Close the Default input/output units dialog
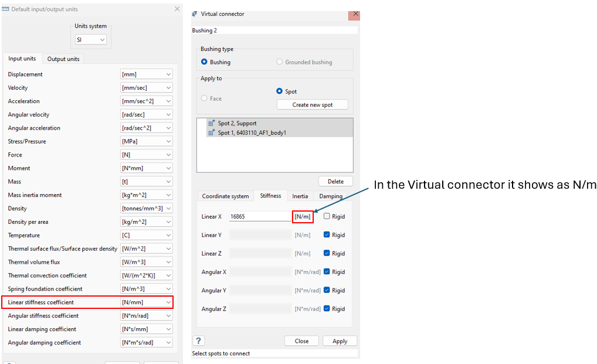Viewport: 597px width, 364px height. coord(177,9)
